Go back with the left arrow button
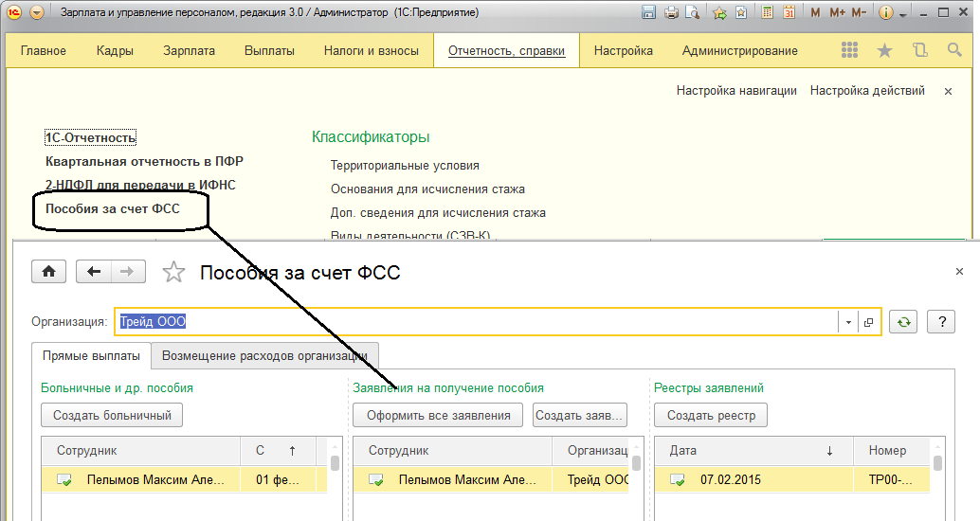Image resolution: width=980 pixels, height=521 pixels. click(x=94, y=272)
